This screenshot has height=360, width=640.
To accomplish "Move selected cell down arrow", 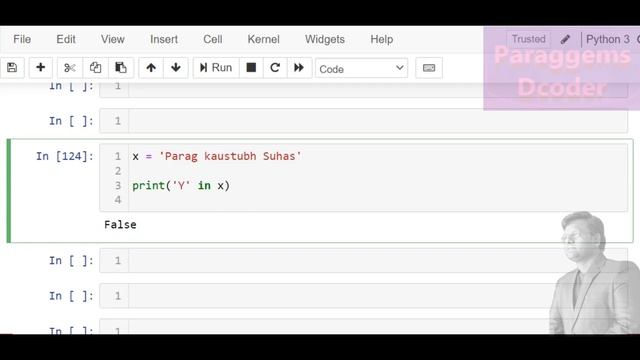I will (176, 68).
